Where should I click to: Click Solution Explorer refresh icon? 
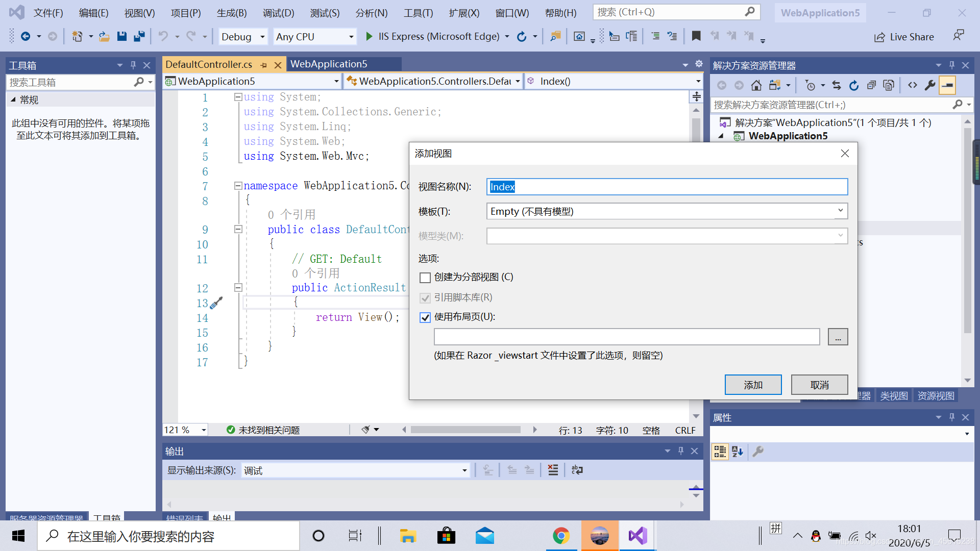coord(853,85)
